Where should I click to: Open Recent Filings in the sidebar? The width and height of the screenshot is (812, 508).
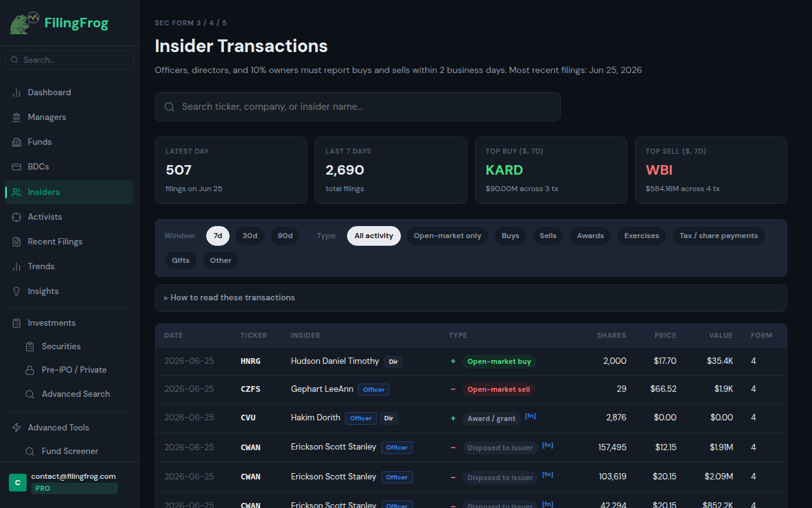click(70, 242)
